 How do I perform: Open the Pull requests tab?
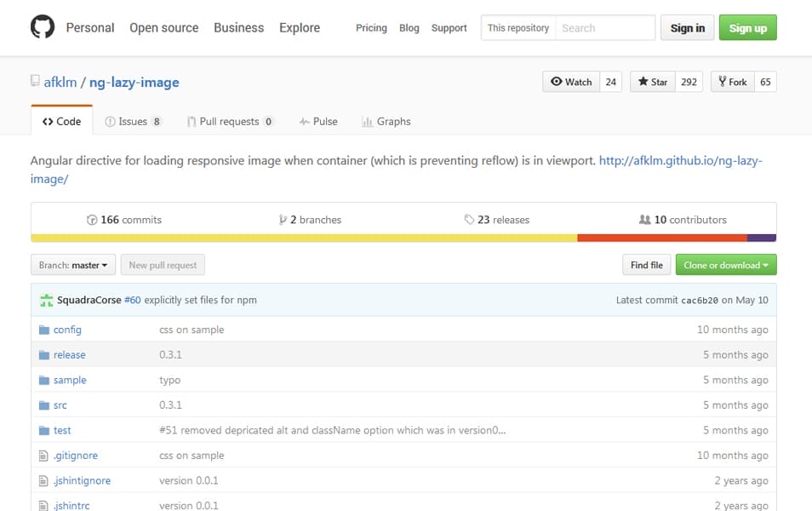230,122
